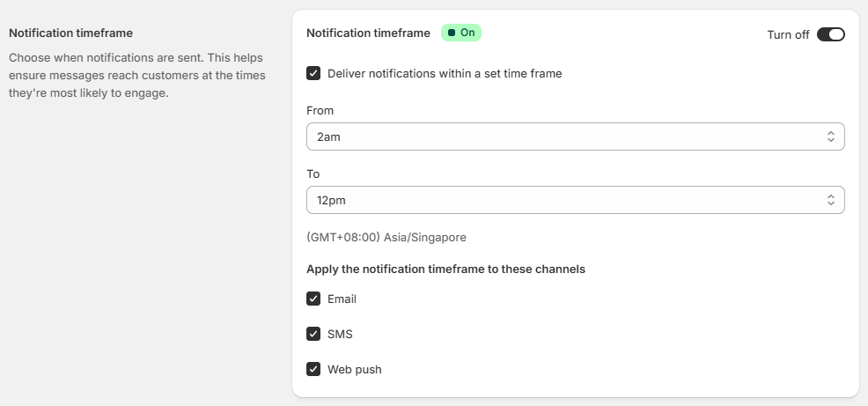868x406 pixels.
Task: Click the up-down chevron icon in To field
Action: click(830, 200)
